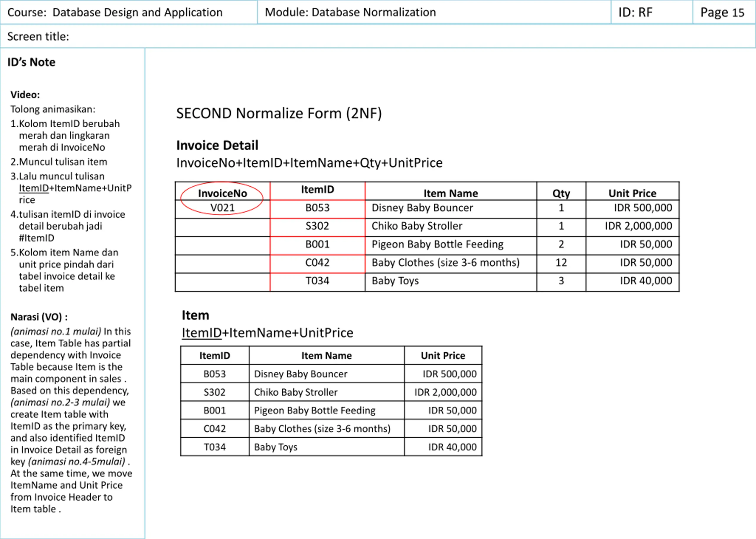The height and width of the screenshot is (539, 756).
Task: Click the 'Tolong animasikan:' line
Action: (53, 109)
